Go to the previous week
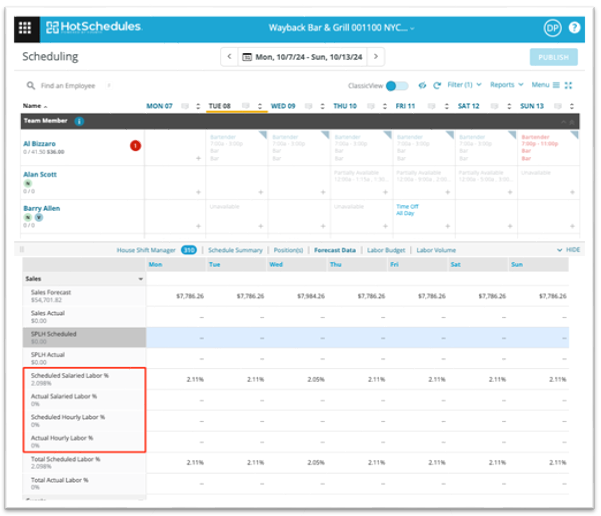The image size is (601, 516). point(229,58)
